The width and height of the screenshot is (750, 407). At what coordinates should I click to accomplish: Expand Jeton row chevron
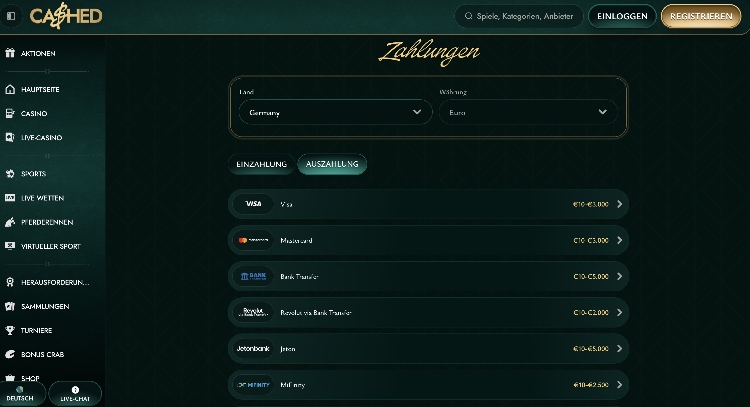click(619, 349)
